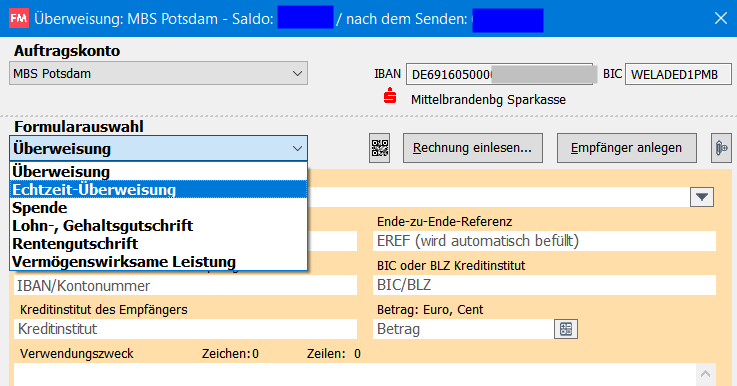This screenshot has width=737, height=386.
Task: Click the IBAN field of the account
Action: [x=499, y=74]
